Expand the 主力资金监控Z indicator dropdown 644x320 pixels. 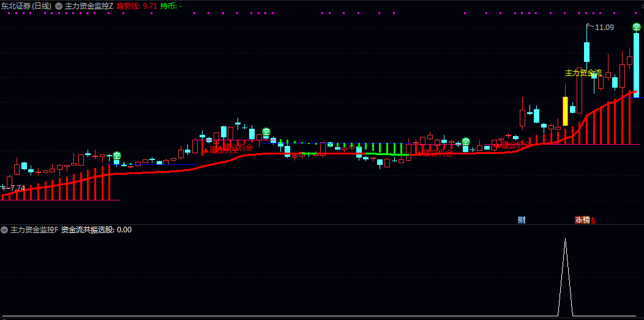coord(59,6)
